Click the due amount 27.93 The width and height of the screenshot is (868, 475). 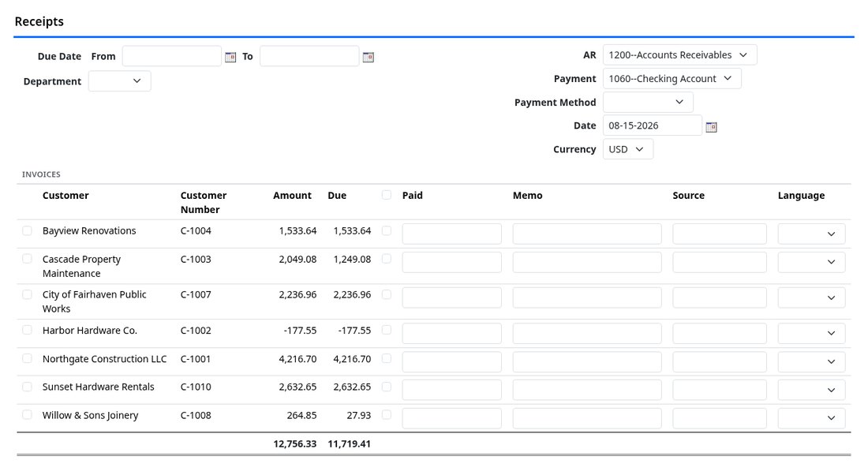tap(359, 415)
